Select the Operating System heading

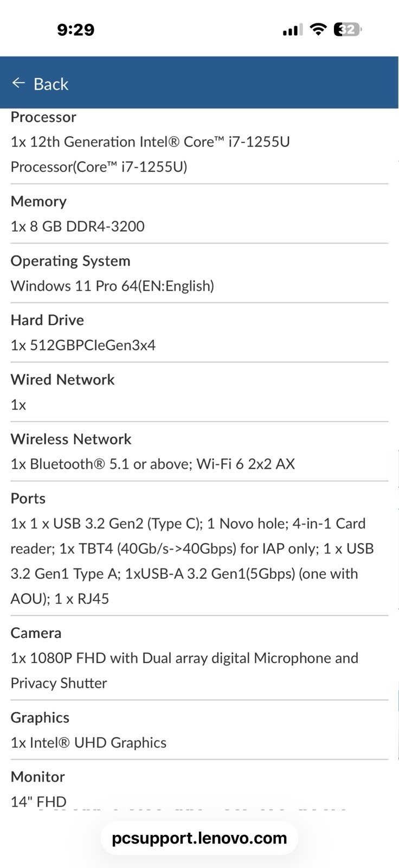[x=70, y=261]
